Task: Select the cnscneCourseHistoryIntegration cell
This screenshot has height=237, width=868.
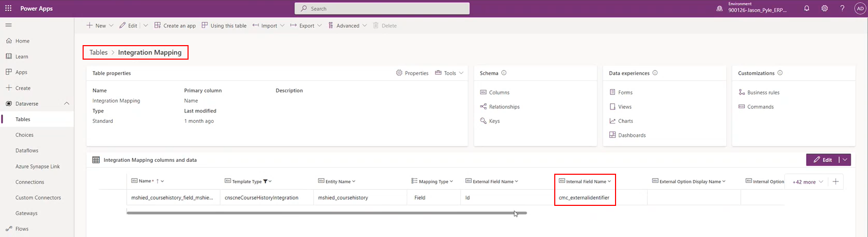Action: point(266,198)
